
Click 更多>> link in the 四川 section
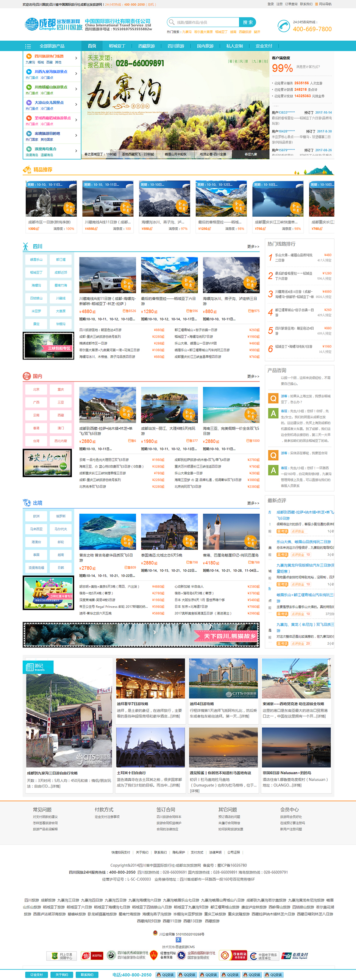click(x=253, y=247)
